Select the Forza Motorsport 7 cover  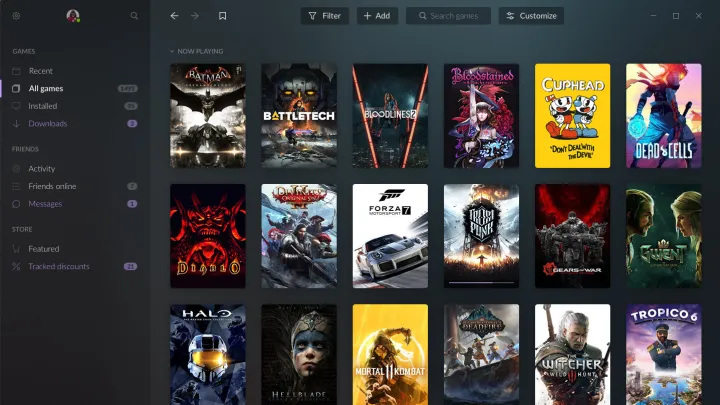coord(390,236)
